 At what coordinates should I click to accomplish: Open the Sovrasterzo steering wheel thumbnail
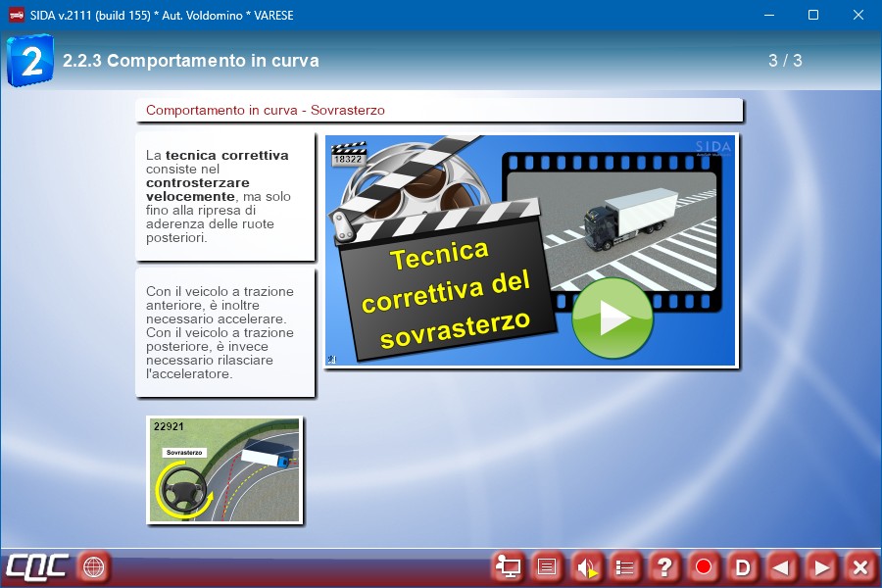(x=224, y=469)
